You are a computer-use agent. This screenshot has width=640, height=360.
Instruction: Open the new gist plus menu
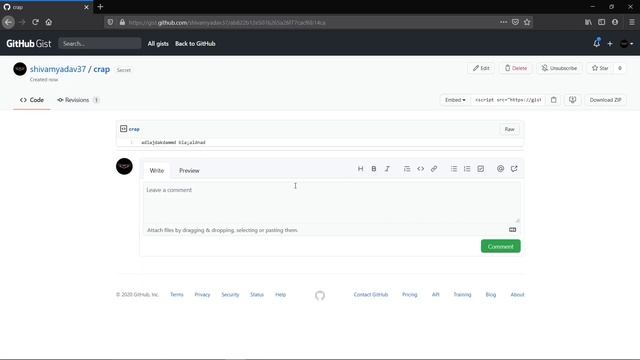(x=610, y=44)
